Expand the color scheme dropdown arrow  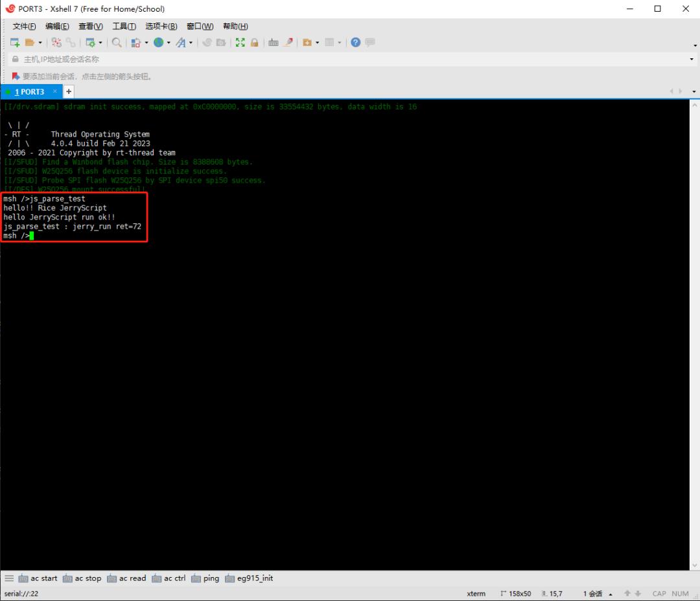point(146,43)
